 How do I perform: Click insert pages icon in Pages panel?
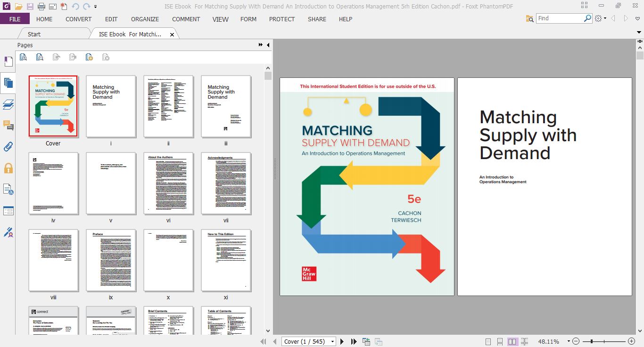[x=89, y=57]
